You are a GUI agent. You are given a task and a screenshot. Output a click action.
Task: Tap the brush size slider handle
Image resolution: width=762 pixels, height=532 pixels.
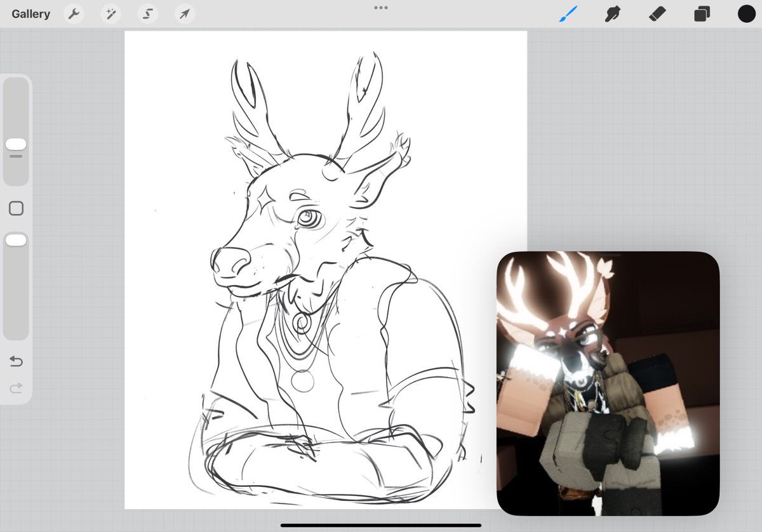click(16, 145)
